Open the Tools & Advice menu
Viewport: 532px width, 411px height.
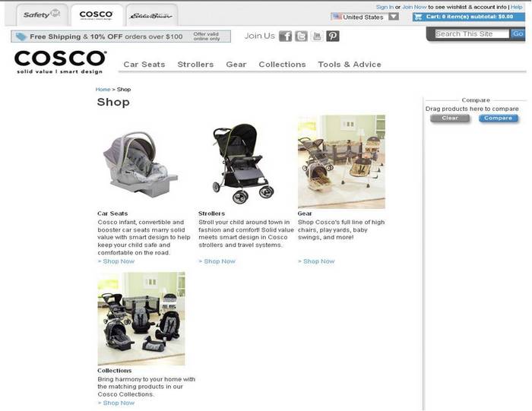(x=350, y=65)
